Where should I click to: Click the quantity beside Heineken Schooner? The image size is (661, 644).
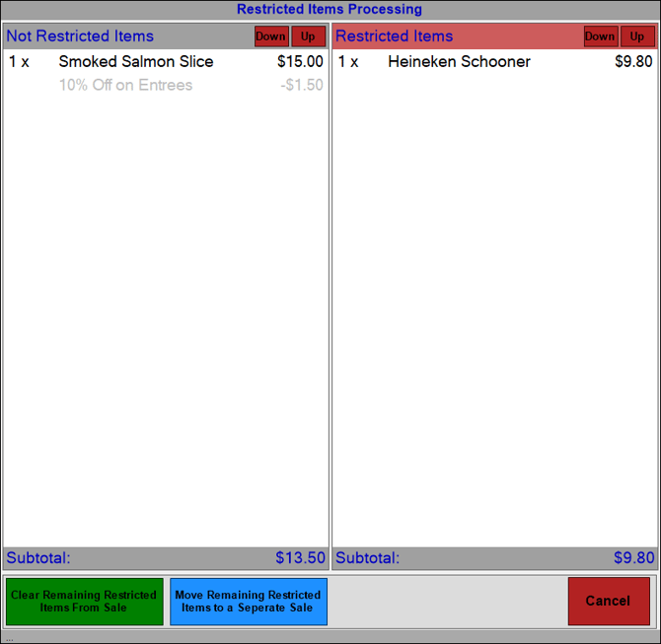(x=348, y=61)
